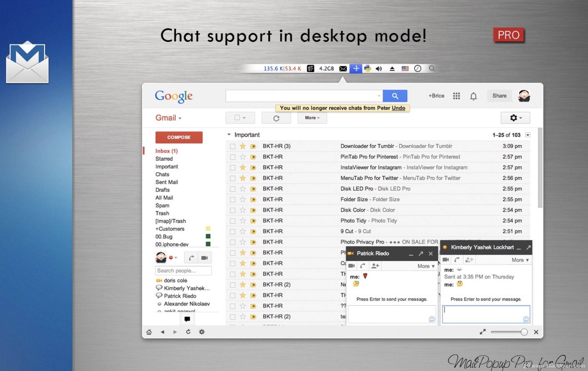
Task: Open the More actions dropdown
Action: click(312, 118)
